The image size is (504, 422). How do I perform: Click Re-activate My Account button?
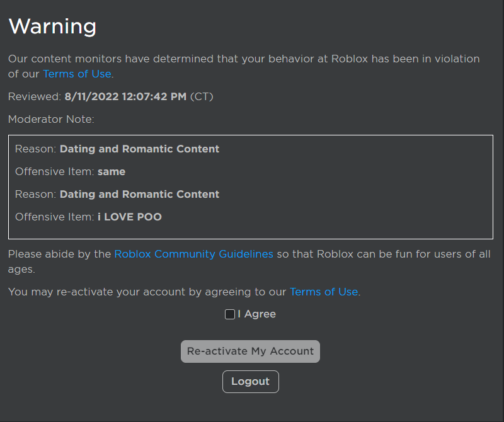coord(250,351)
